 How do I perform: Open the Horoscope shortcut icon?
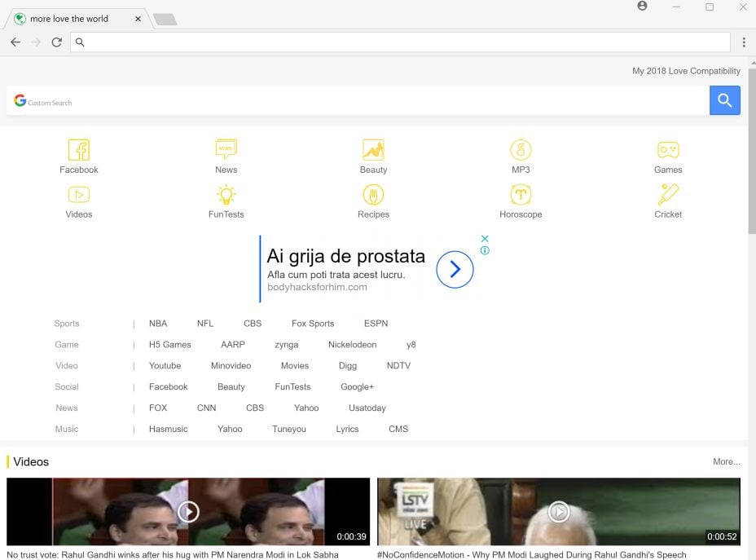[521, 195]
